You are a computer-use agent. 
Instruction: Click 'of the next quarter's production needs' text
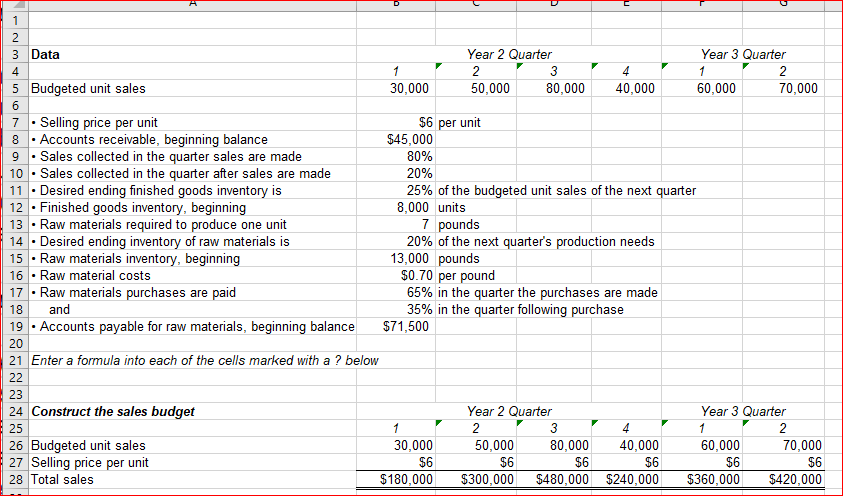point(546,242)
